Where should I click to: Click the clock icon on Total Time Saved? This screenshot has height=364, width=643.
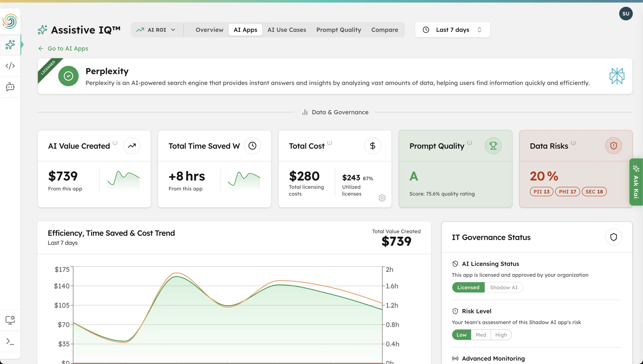252,146
